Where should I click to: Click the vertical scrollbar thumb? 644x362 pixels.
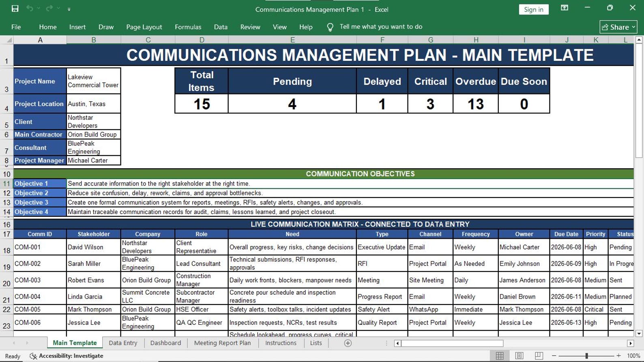639,101
